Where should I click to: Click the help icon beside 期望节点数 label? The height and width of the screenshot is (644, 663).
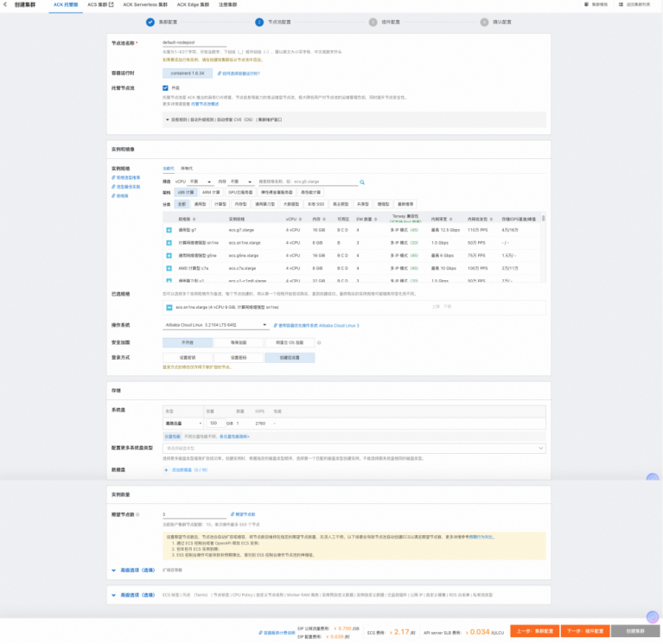pos(137,514)
